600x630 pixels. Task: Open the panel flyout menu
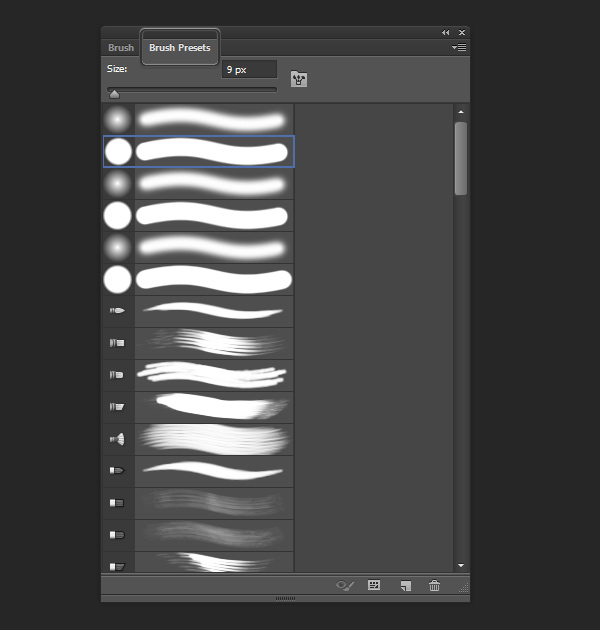point(459,47)
